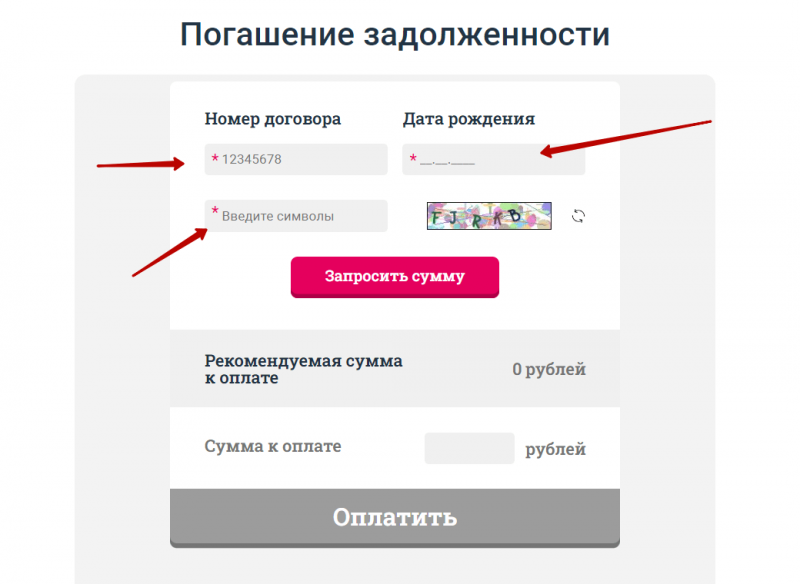800x584 pixels.
Task: Click the pink request amount button
Action: coord(394,277)
